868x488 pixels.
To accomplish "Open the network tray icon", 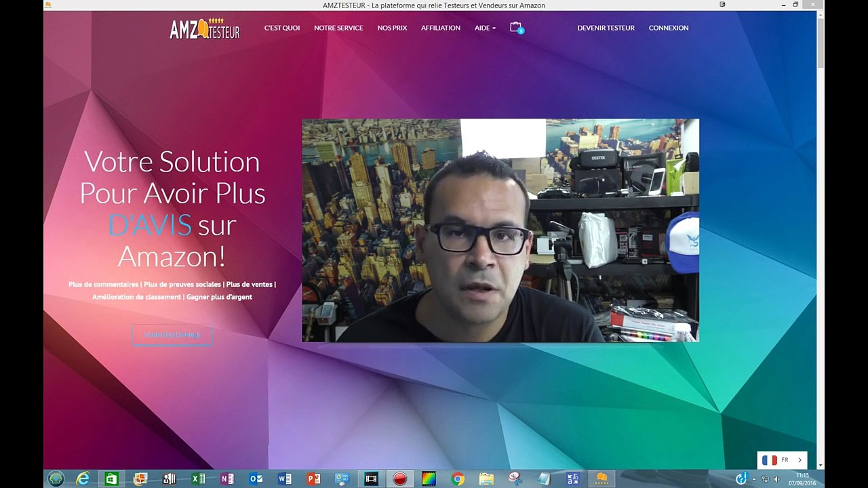I will [766, 479].
